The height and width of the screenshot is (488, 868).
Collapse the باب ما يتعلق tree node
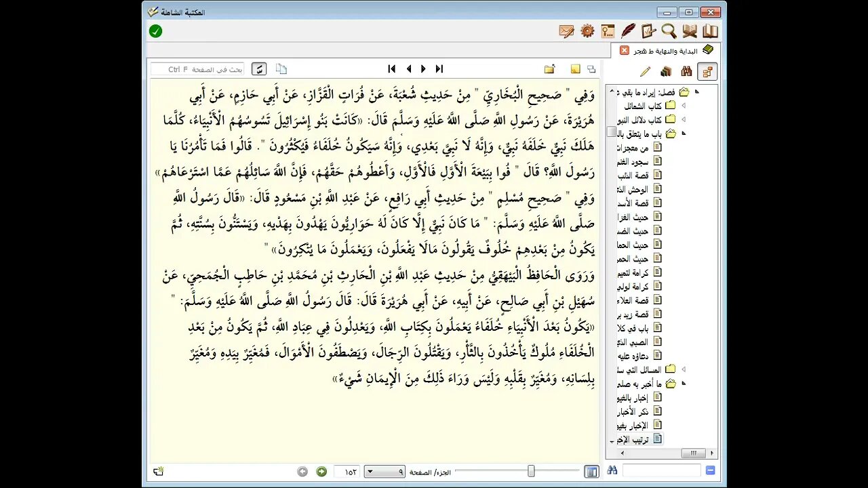click(684, 134)
